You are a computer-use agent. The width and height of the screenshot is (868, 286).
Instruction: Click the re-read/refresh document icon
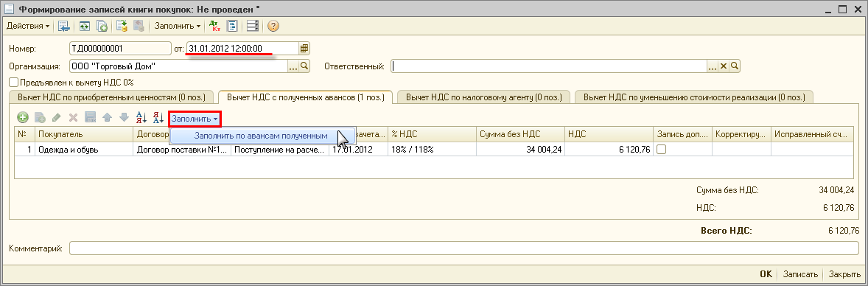pyautogui.click(x=84, y=26)
